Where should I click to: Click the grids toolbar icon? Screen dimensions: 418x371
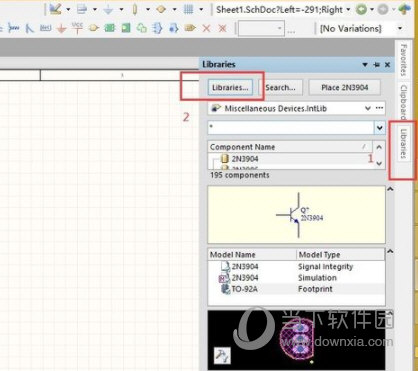coord(188,9)
